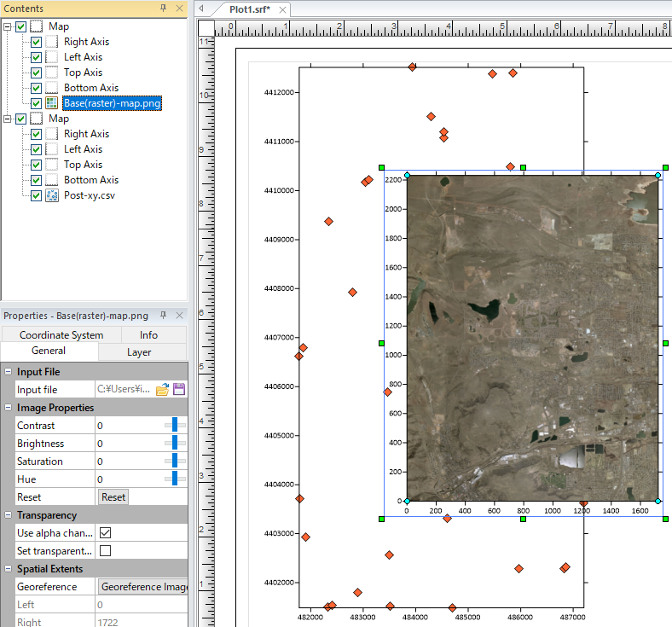Toggle second map's Top Axis checkbox
Image resolution: width=672 pixels, height=627 pixels.
click(x=37, y=165)
